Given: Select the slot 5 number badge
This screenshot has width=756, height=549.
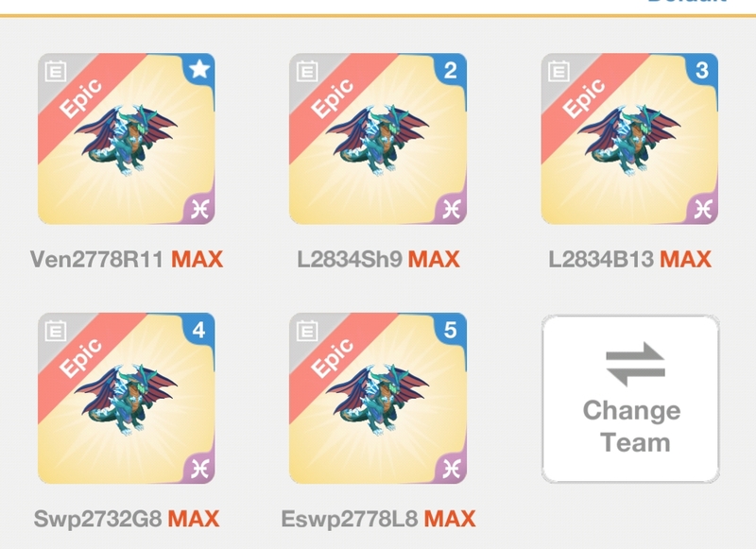Looking at the screenshot, I should 451,330.
